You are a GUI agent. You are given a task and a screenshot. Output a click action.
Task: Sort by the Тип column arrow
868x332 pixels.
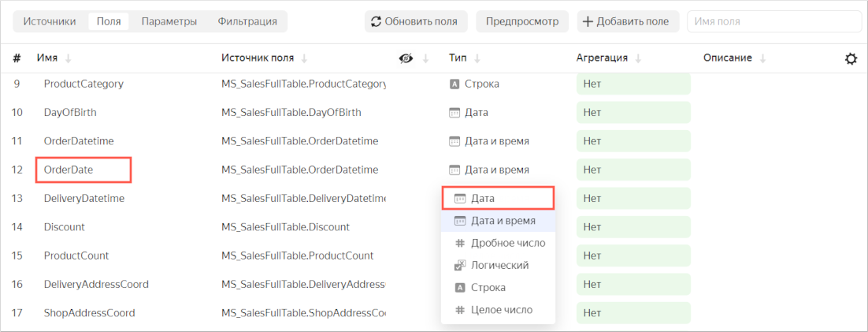click(x=477, y=58)
